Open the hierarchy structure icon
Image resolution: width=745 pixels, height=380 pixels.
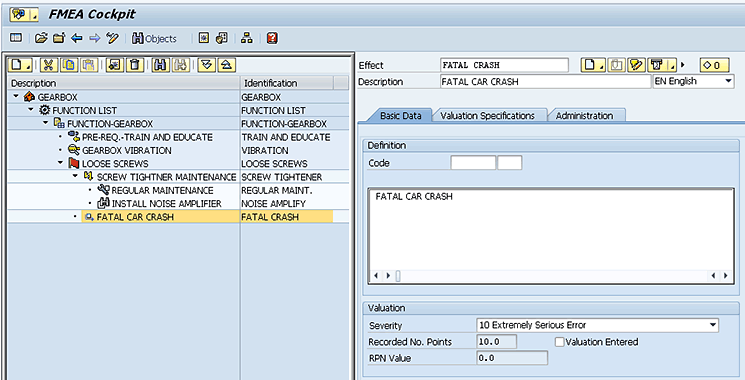coord(247,38)
